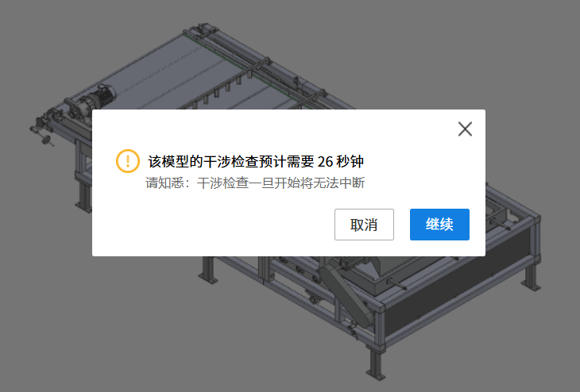Select the electric motor on the model
This screenshot has width=580, height=392.
pyautogui.click(x=100, y=95)
